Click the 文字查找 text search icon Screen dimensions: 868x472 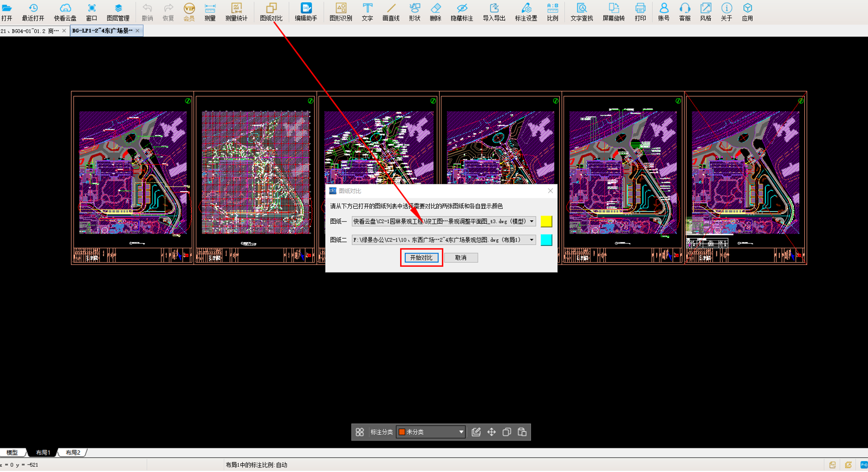(x=582, y=11)
